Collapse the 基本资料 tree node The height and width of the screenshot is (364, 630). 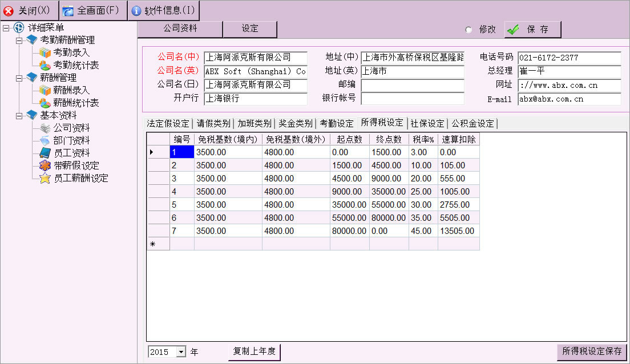click(19, 116)
